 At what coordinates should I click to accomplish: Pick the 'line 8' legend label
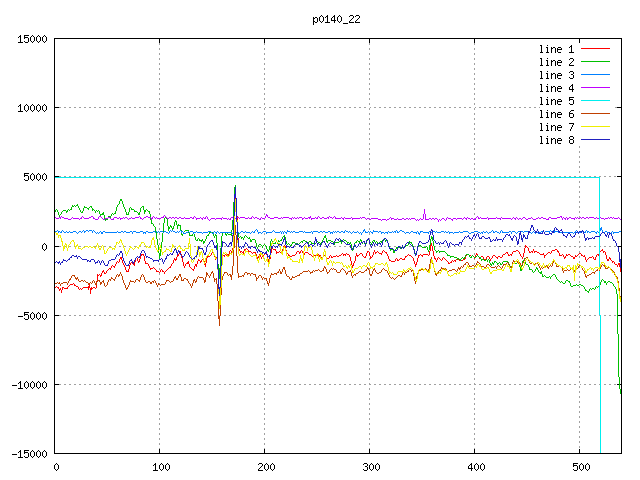557,140
